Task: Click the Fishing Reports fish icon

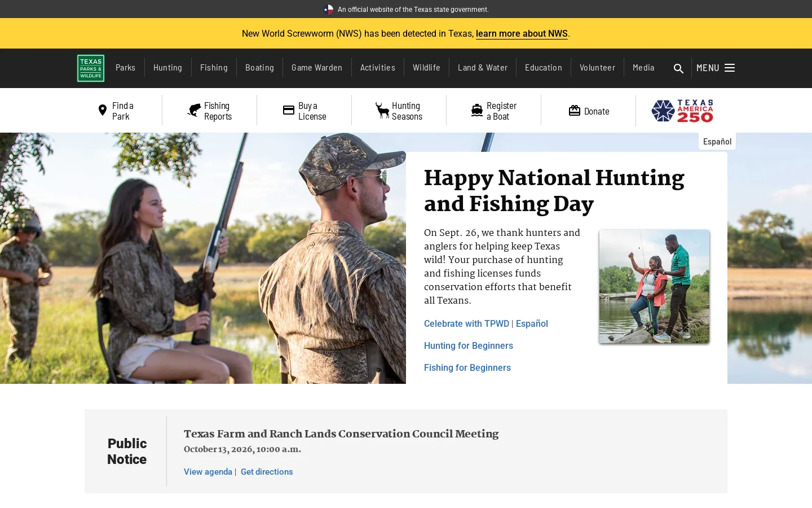Action: [x=194, y=110]
